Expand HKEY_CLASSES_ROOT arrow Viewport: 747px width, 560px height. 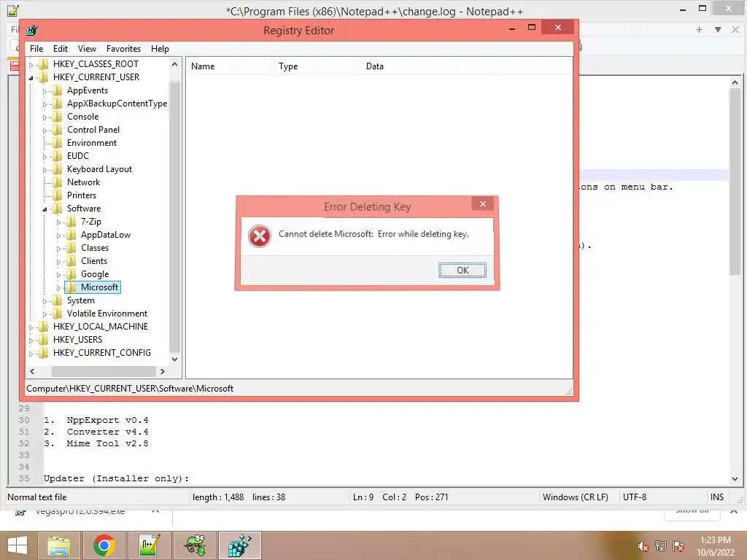coord(31,64)
